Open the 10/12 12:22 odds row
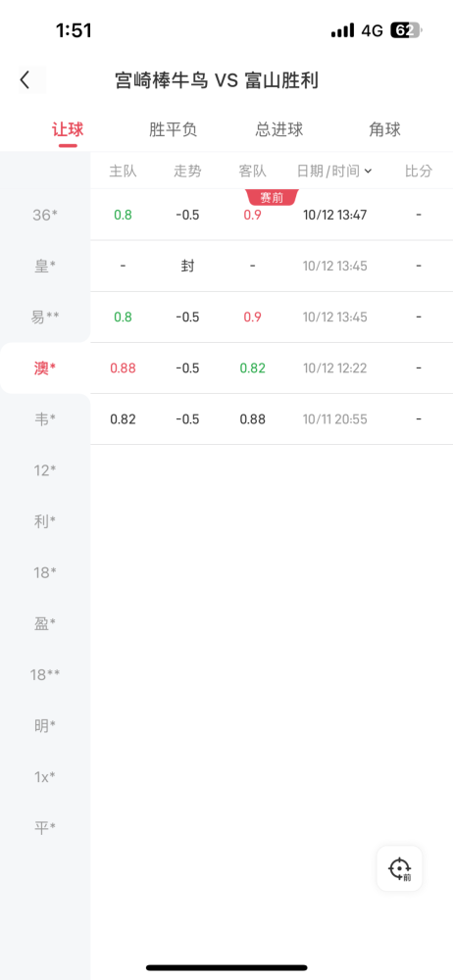 (272, 368)
